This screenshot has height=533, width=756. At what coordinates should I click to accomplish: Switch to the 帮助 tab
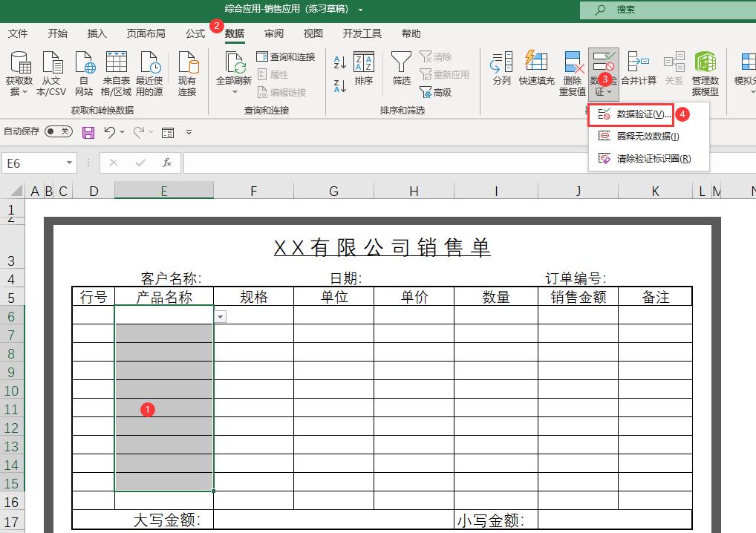(411, 33)
